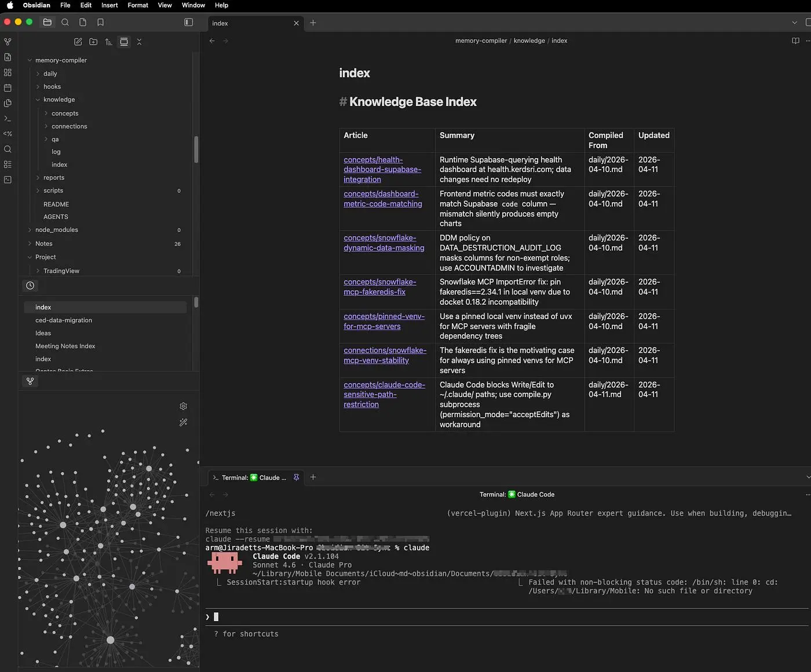The image size is (811, 672).
Task: Toggle reading view book icon
Action: 795,41
